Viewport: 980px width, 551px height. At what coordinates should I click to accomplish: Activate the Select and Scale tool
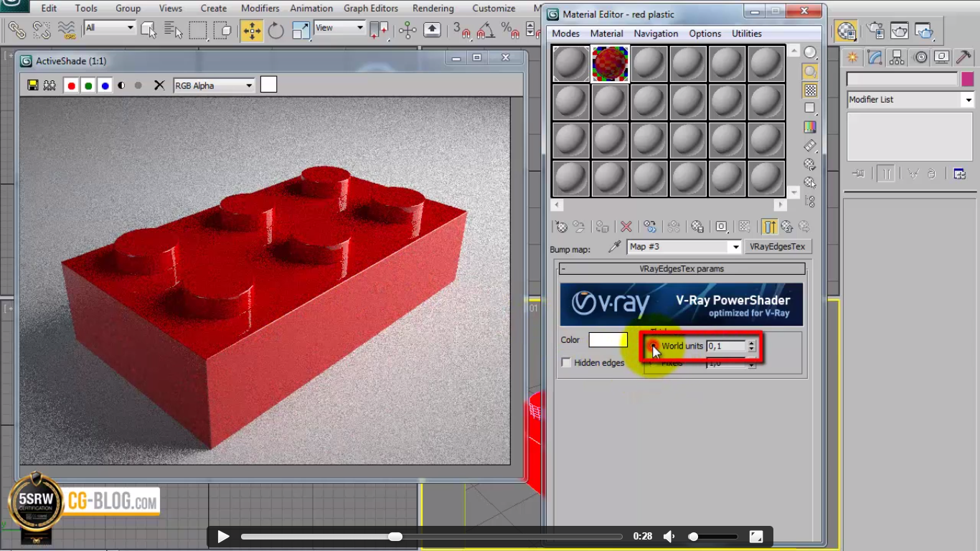click(x=301, y=30)
